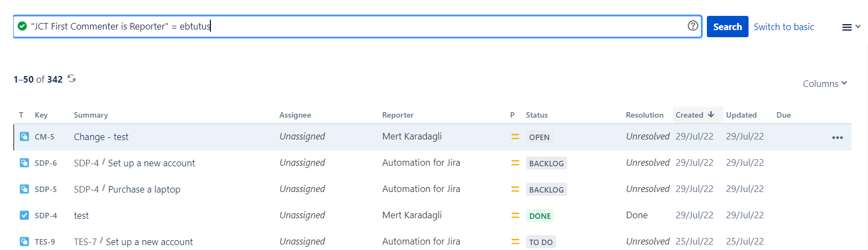Sort by the Summary column header
This screenshot has width=868, height=250.
click(91, 115)
